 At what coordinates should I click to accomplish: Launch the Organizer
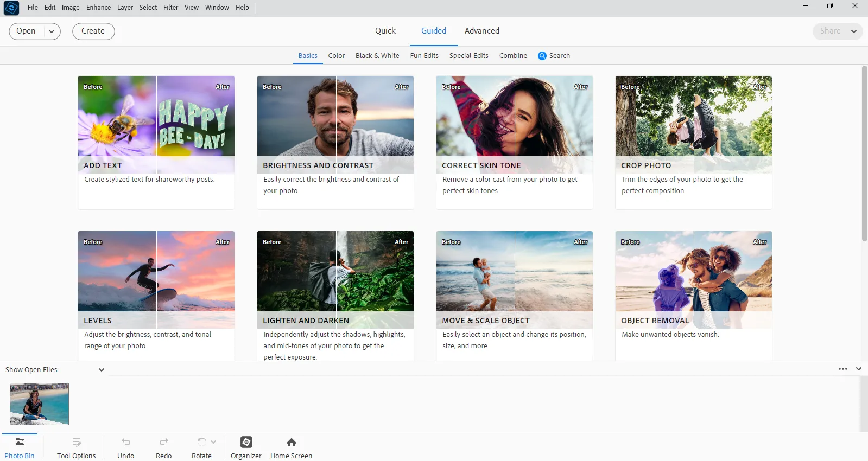tap(246, 448)
